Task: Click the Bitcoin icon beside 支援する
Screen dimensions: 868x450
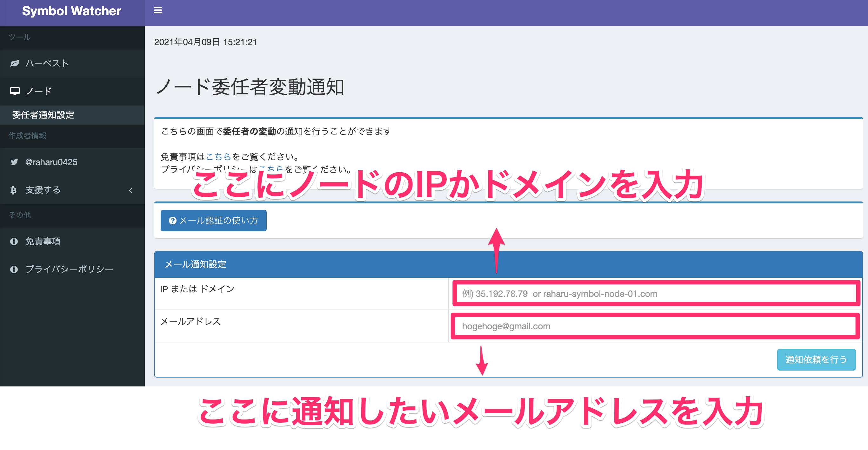Action: (x=13, y=190)
